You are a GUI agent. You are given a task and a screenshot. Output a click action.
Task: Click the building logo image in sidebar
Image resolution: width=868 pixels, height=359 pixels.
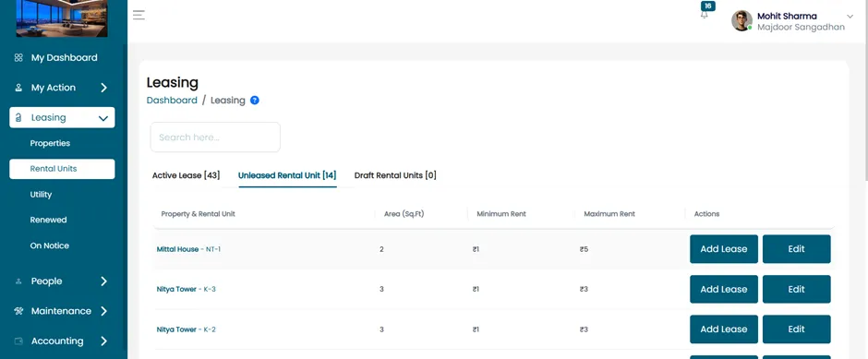pyautogui.click(x=62, y=18)
